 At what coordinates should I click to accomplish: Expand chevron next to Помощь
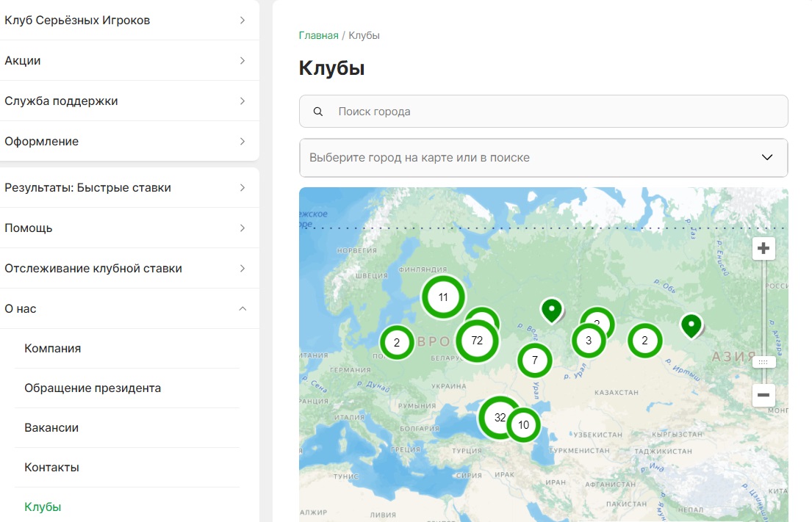[242, 228]
